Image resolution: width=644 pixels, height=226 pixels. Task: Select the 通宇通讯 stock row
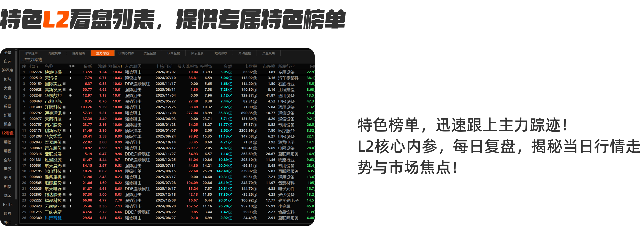53,113
